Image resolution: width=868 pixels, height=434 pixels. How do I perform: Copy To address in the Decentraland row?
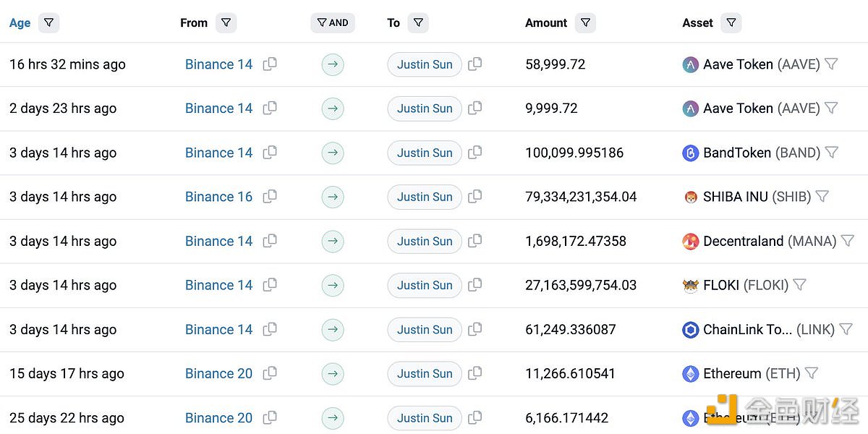475,241
